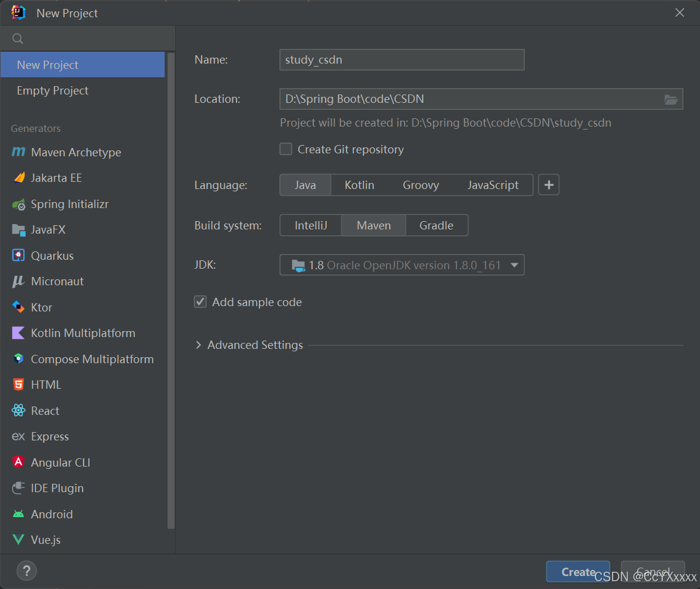Click the generators list scrollbar
The height and width of the screenshot is (589, 700).
[x=171, y=290]
